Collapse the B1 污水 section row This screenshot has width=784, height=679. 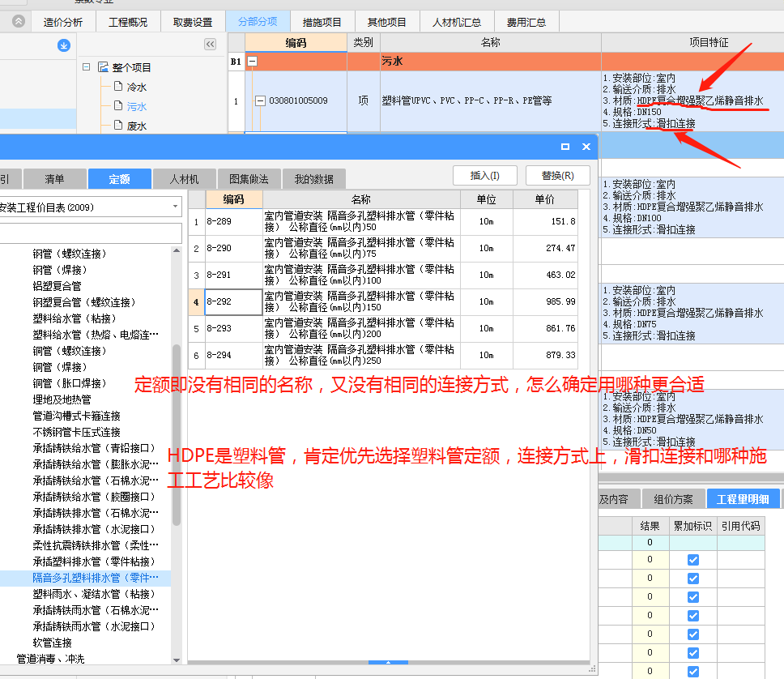(253, 62)
